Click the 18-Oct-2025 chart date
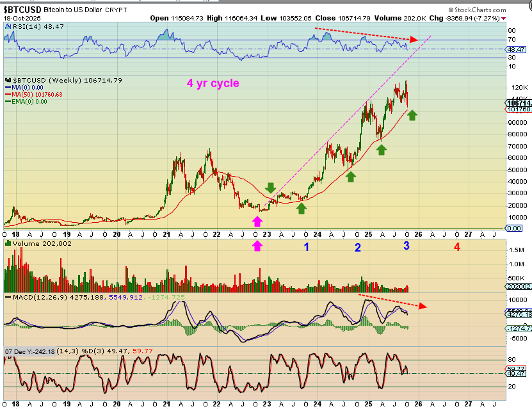The width and height of the screenshot is (532, 409). 22,19
